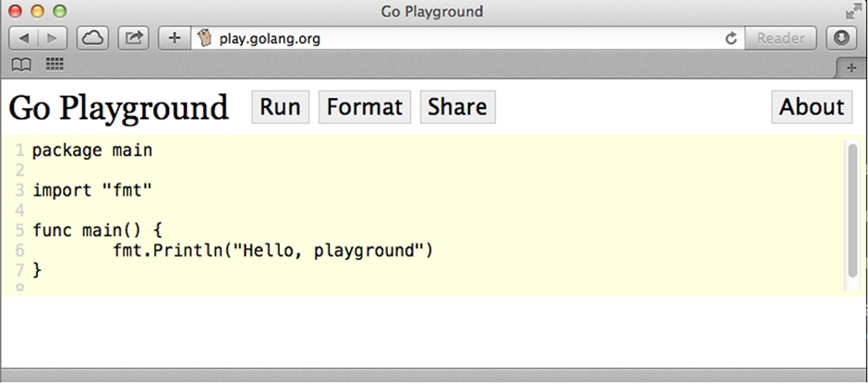Place the cursor on the fmt.Println line
Screen dimensions: 868x383
(x=272, y=250)
